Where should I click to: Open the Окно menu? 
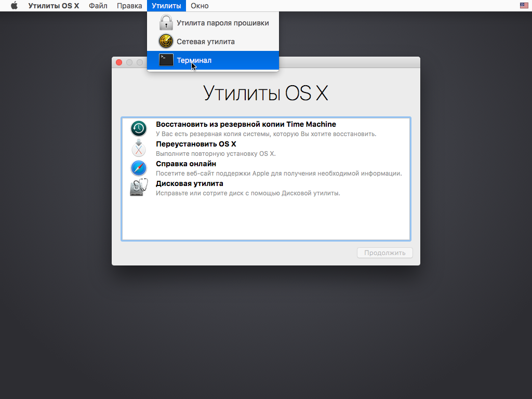coord(199,6)
